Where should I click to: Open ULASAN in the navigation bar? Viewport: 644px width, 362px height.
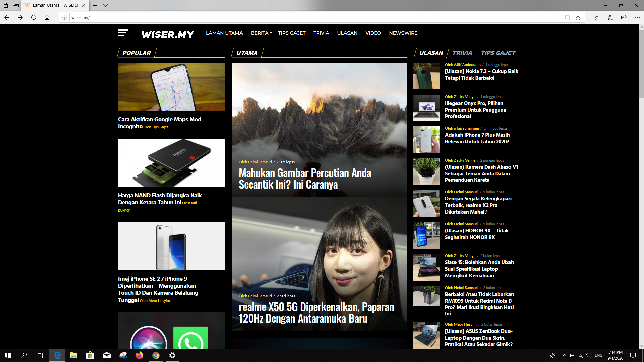(347, 33)
